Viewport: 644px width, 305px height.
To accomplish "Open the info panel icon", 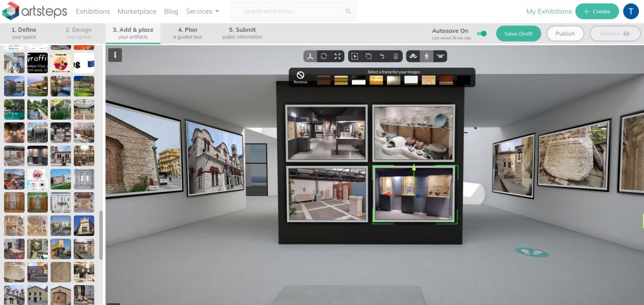I will 115,55.
